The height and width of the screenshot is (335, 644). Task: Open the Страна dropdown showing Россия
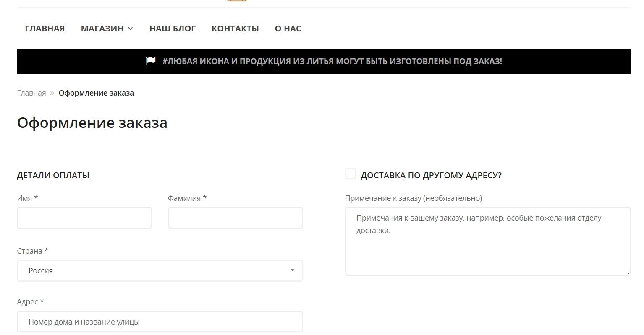click(x=160, y=270)
